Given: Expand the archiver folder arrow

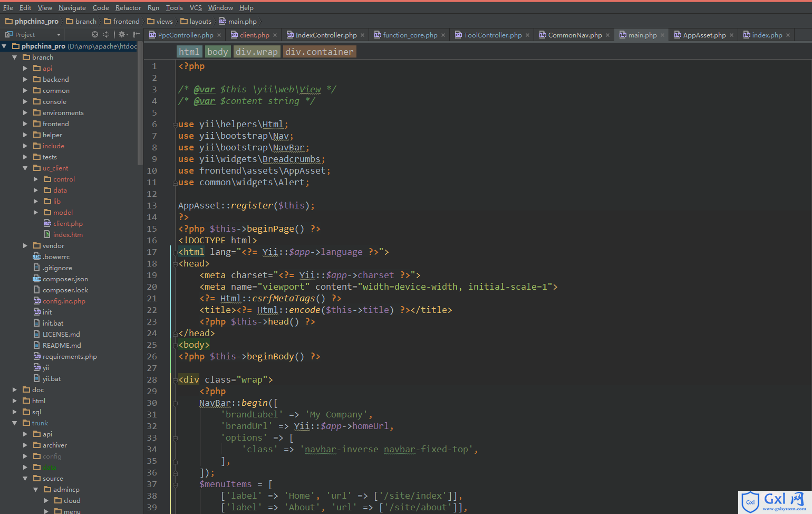Looking at the screenshot, I should [x=25, y=445].
